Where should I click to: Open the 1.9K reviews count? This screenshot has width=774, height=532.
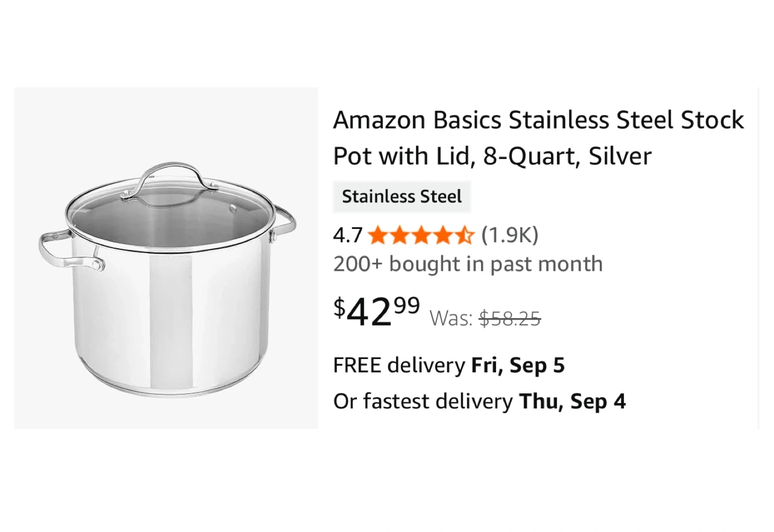pos(510,235)
